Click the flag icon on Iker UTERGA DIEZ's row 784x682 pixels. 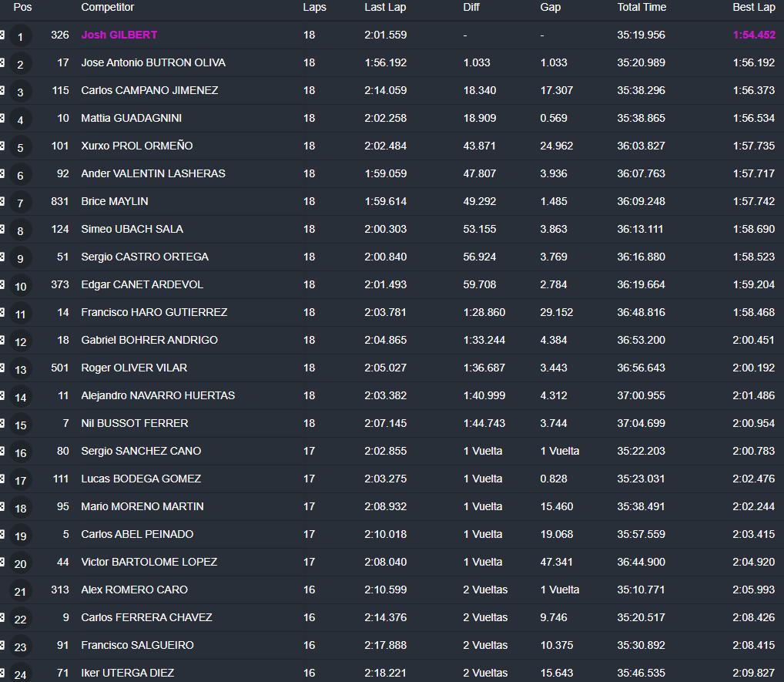[2, 673]
